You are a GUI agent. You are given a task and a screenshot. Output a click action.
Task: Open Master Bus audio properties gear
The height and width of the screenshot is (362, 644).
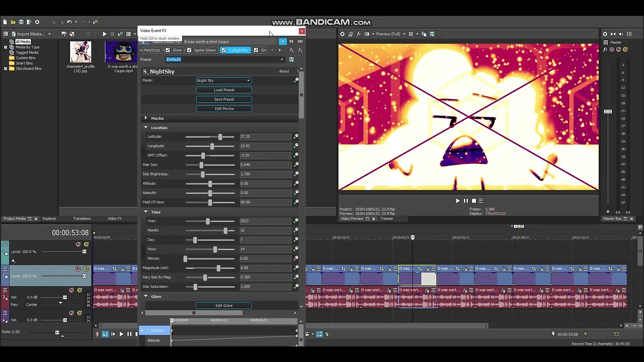(605, 34)
